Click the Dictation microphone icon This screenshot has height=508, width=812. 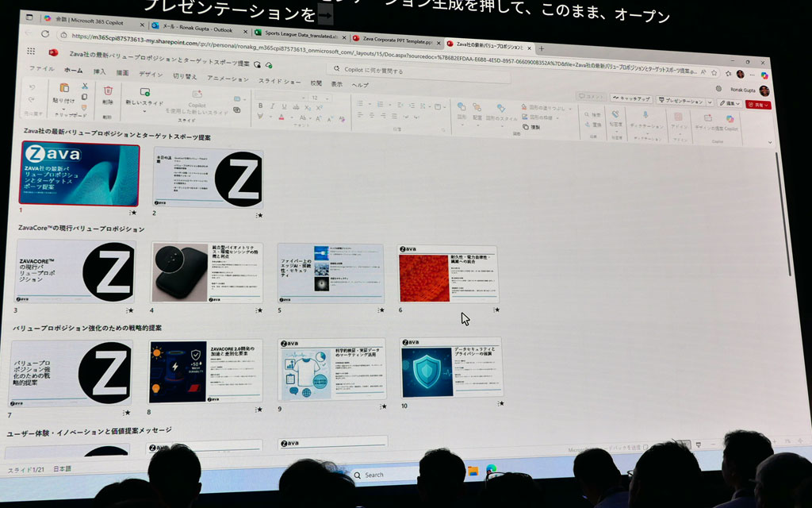(x=645, y=115)
